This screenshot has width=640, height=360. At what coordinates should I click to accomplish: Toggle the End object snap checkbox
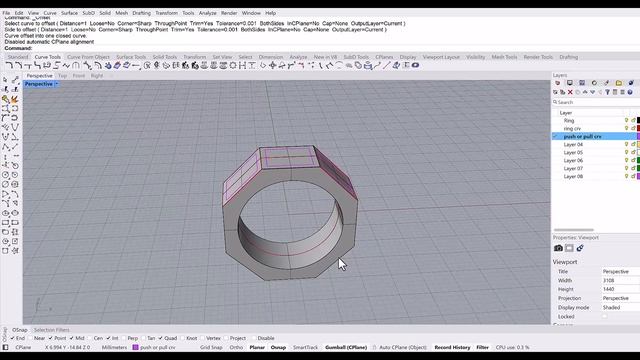click(13, 338)
